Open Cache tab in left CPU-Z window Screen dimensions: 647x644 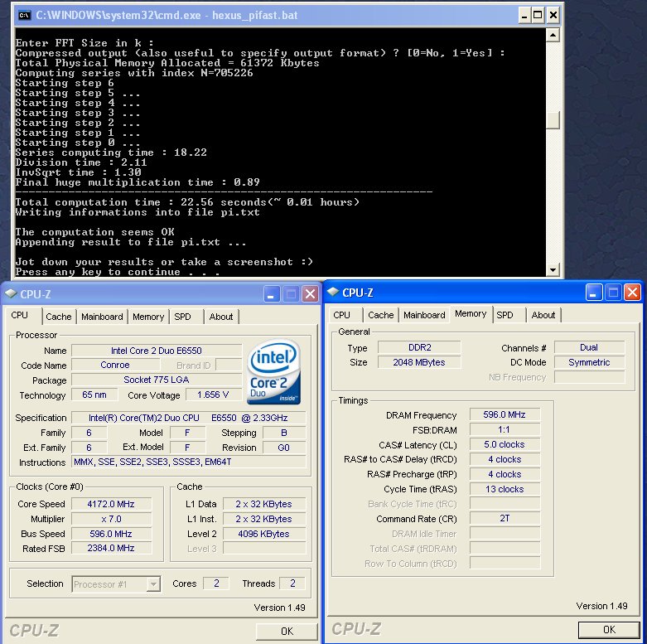59,317
